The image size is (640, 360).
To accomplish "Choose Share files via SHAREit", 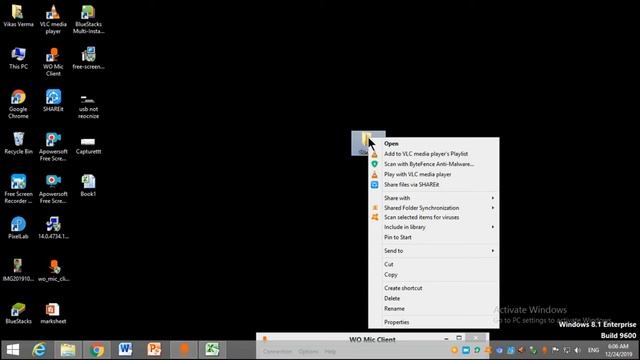I will point(433,184).
